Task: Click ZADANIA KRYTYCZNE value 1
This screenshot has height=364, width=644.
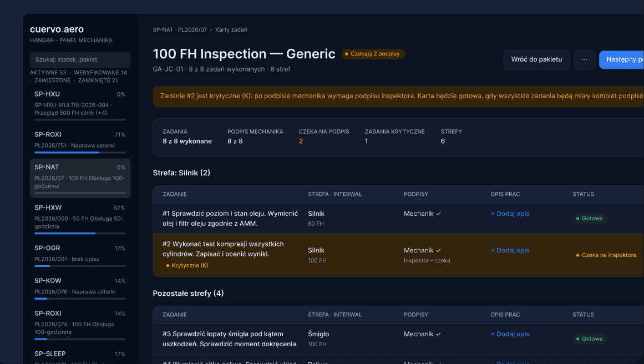Action: pyautogui.click(x=366, y=141)
